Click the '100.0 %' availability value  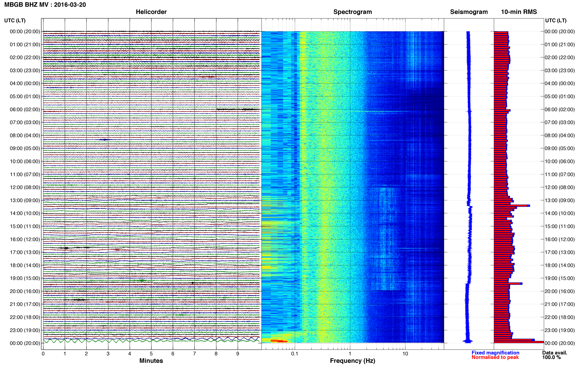tap(551, 357)
